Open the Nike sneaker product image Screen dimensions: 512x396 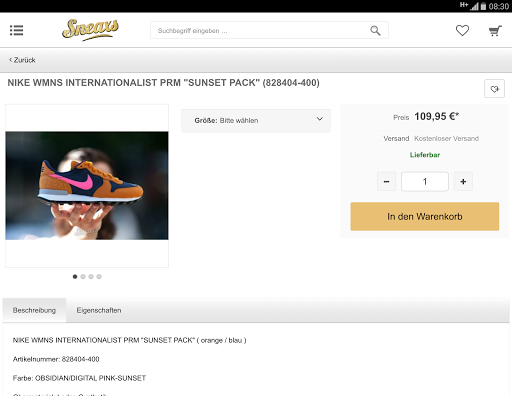[x=87, y=186]
